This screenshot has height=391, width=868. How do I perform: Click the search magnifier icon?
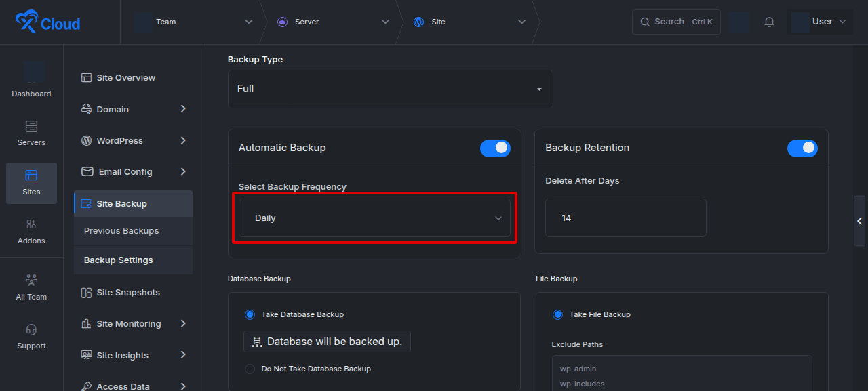[645, 22]
